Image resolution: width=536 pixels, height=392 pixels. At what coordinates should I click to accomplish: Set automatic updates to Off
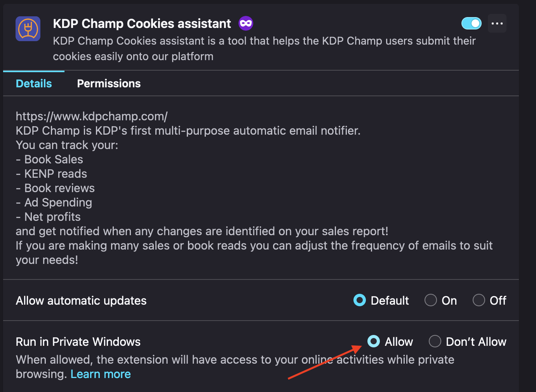pyautogui.click(x=489, y=300)
